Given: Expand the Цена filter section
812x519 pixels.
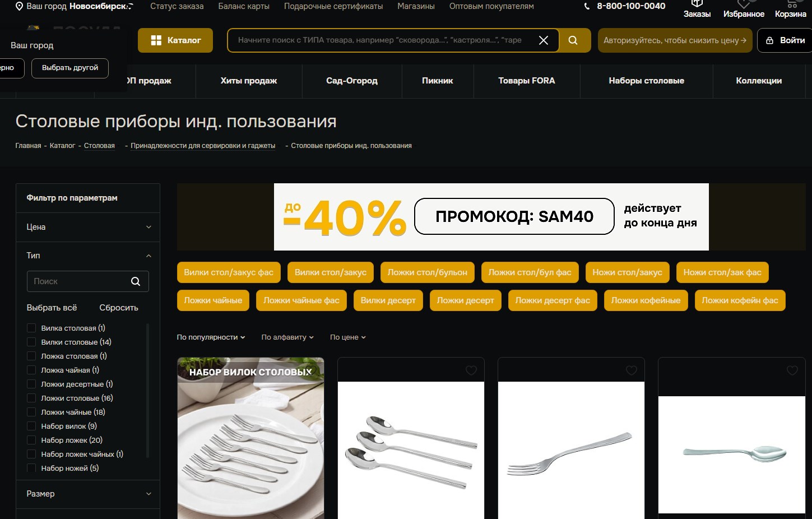Looking at the screenshot, I should pos(88,227).
